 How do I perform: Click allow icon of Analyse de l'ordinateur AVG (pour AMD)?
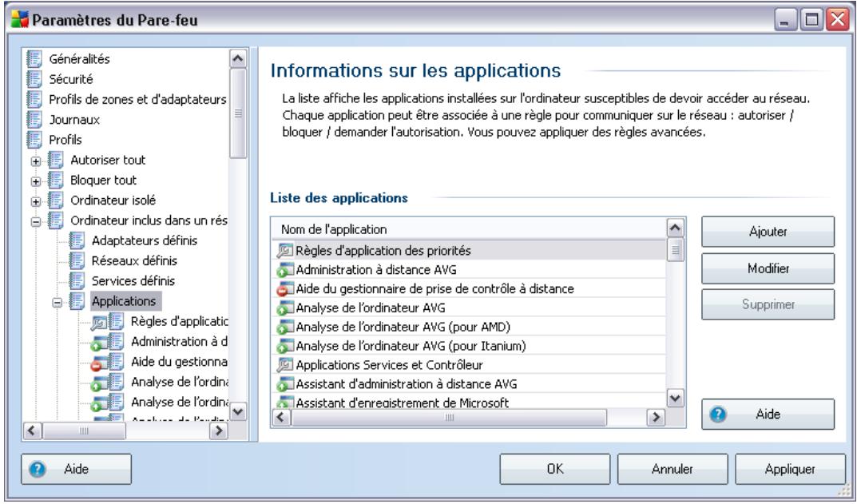(285, 327)
